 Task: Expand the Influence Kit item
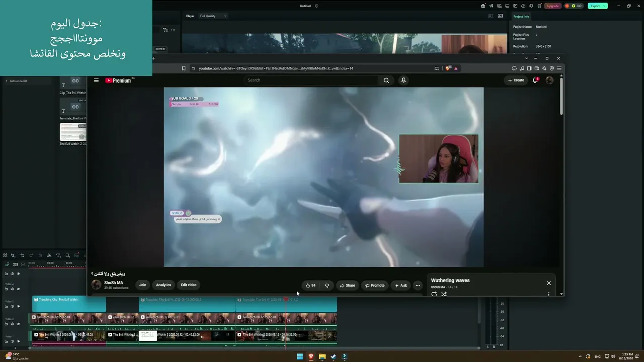tap(7, 81)
